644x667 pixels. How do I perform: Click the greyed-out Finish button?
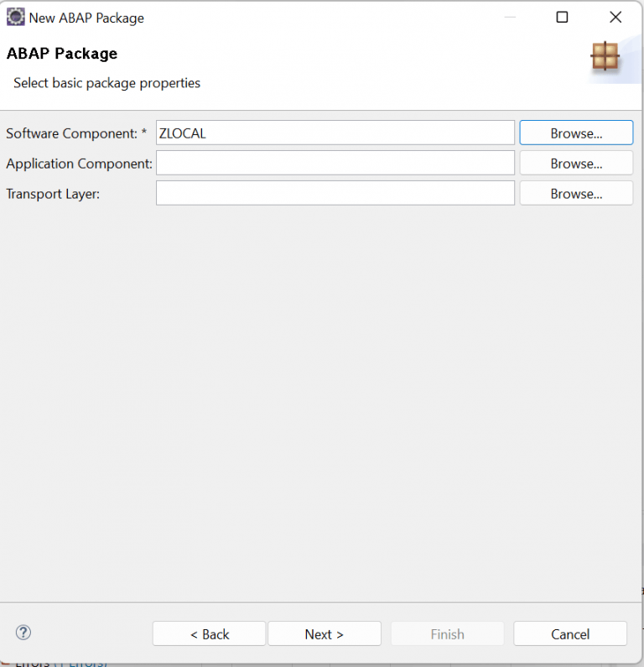tap(447, 633)
